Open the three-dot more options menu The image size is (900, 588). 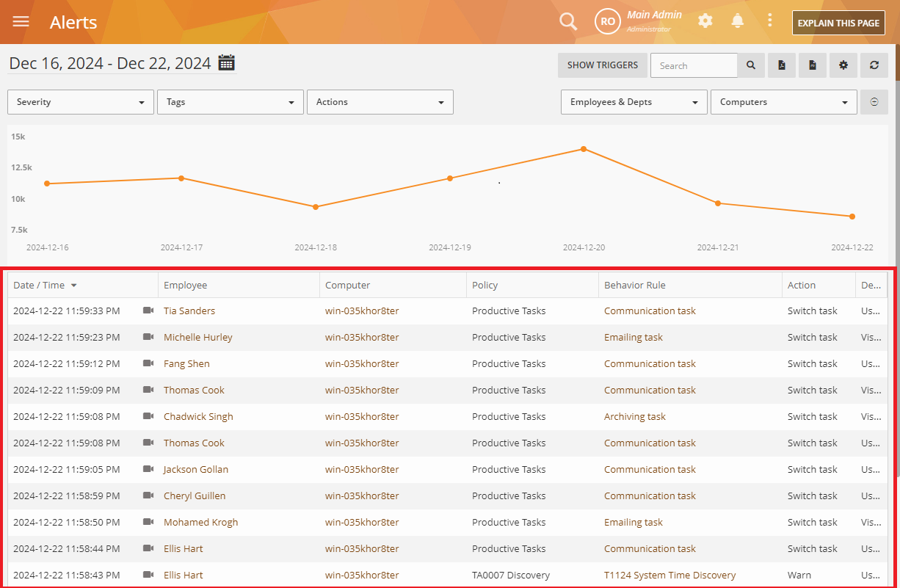click(x=769, y=21)
